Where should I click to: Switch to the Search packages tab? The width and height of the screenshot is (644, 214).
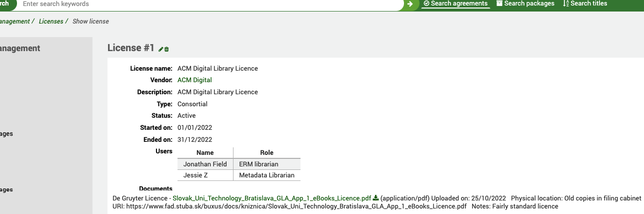[529, 4]
